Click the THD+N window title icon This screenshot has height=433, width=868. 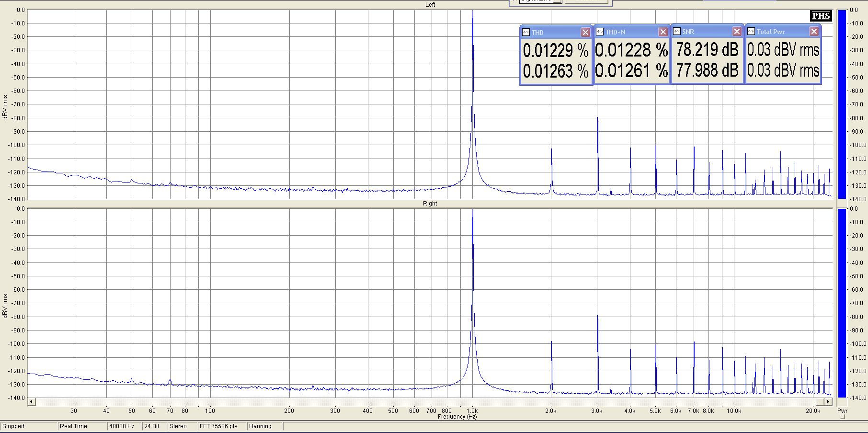click(x=599, y=32)
